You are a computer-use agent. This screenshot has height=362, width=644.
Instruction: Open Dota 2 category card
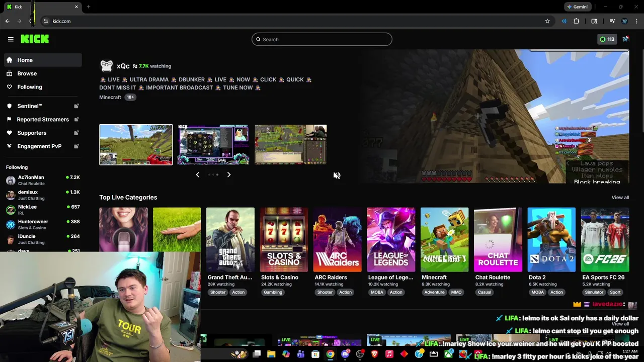tap(551, 239)
